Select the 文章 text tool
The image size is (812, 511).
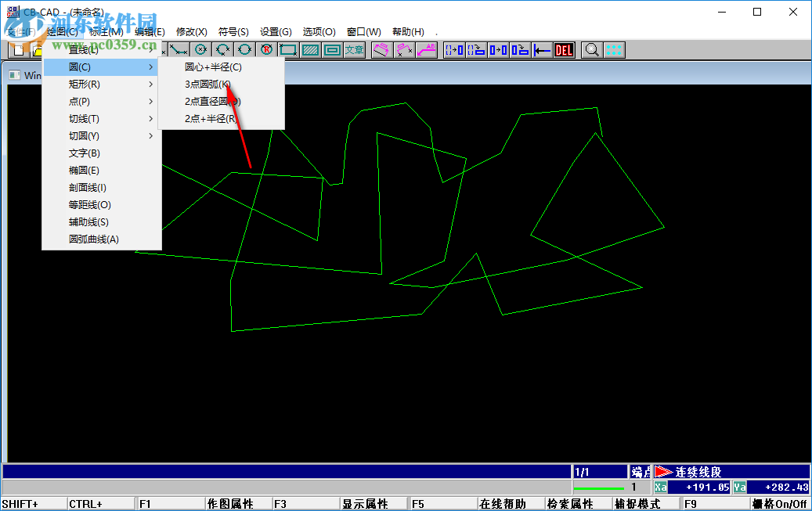click(x=352, y=49)
